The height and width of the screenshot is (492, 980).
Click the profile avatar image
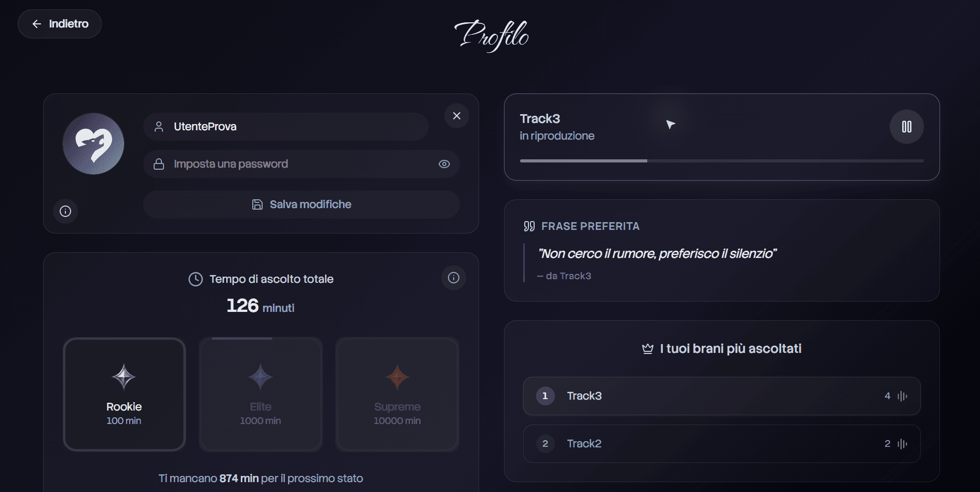point(93,144)
